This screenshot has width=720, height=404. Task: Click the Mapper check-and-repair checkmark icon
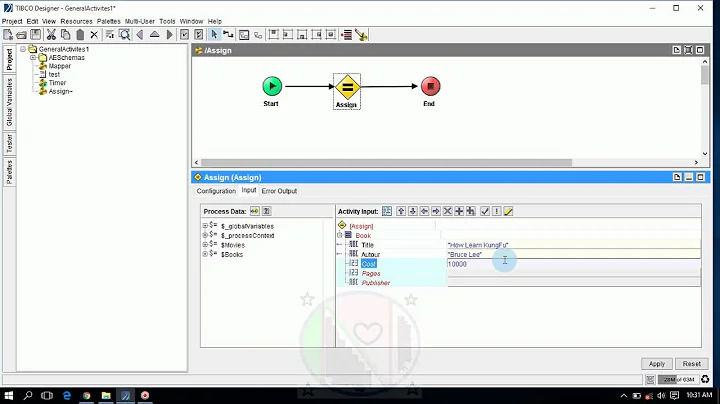tap(485, 211)
